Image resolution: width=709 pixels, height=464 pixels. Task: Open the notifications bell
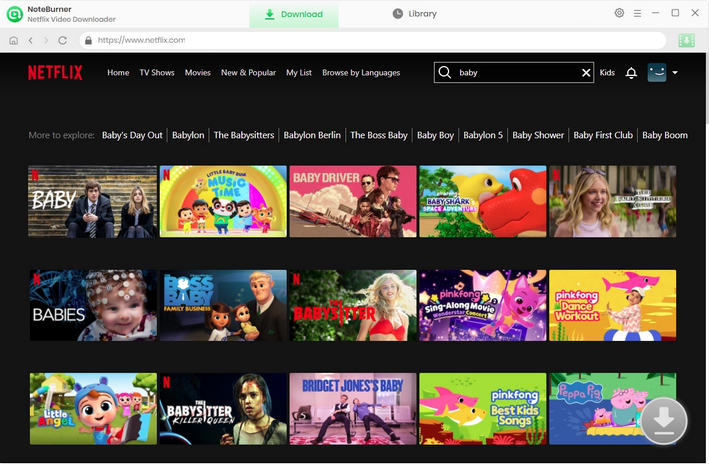[x=631, y=72]
